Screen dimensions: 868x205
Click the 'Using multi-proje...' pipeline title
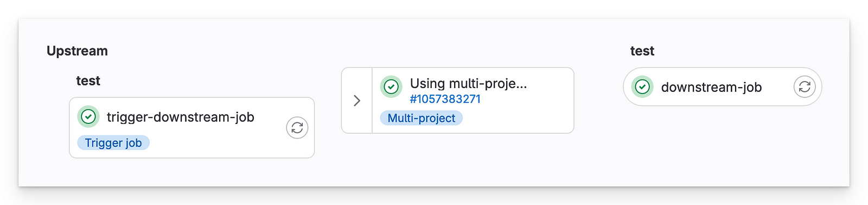coord(468,83)
